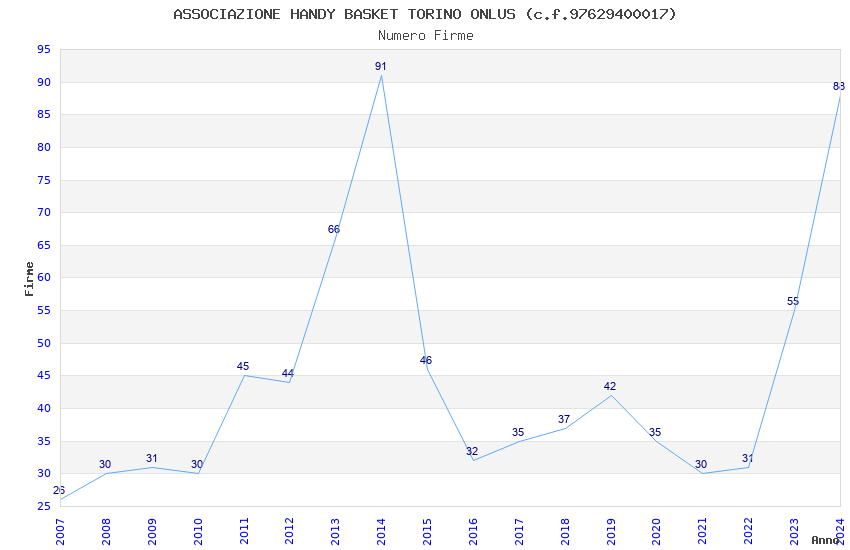The height and width of the screenshot is (550, 850).
Task: Click the y-axis value 75
Action: tap(44, 180)
